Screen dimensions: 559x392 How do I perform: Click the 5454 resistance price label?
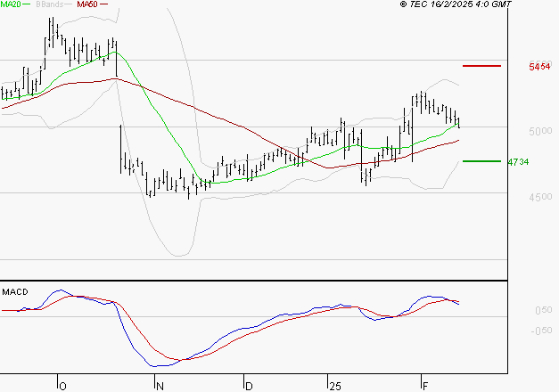[x=538, y=67]
